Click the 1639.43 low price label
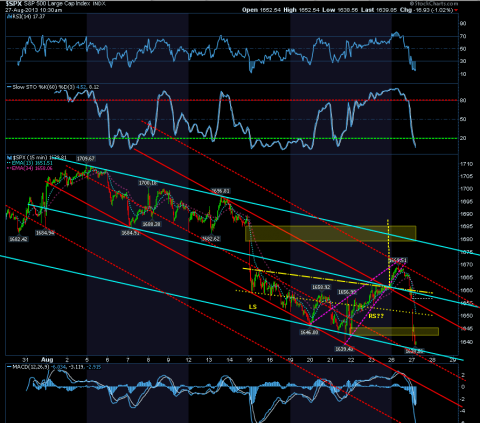The image size is (480, 423). (x=344, y=349)
